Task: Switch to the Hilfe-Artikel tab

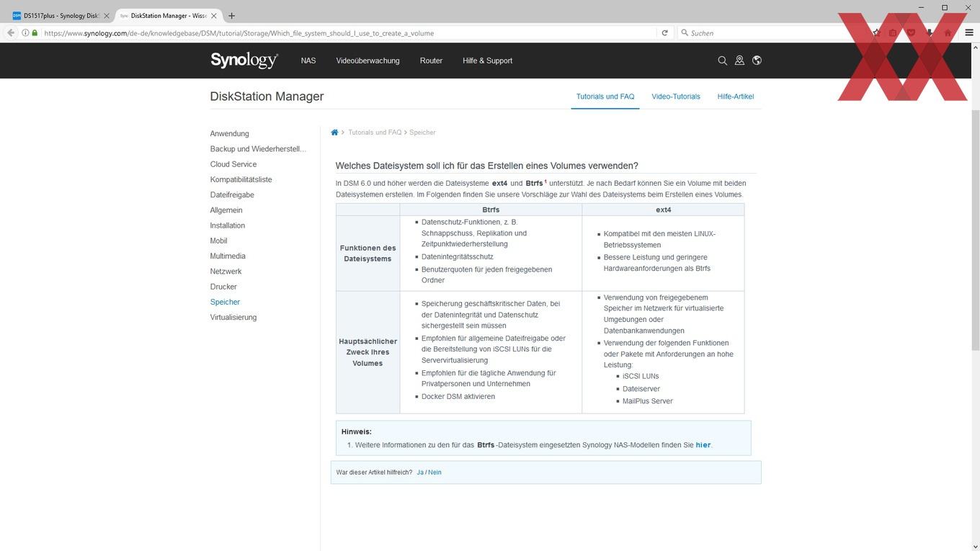Action: tap(736, 97)
